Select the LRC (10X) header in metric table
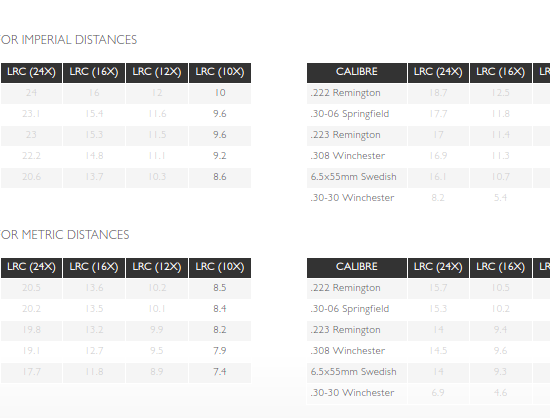The height and width of the screenshot is (418, 550). (x=220, y=268)
